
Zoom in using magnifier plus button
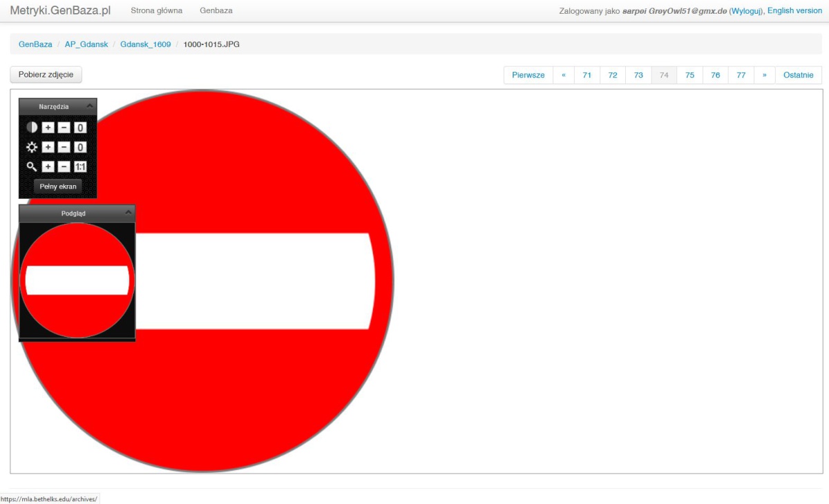coord(48,167)
